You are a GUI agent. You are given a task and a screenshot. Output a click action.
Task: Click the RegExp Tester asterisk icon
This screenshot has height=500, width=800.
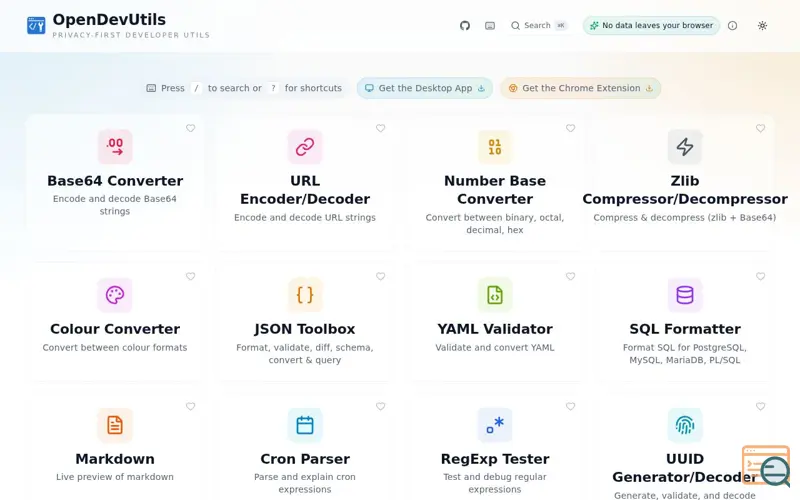pos(495,424)
